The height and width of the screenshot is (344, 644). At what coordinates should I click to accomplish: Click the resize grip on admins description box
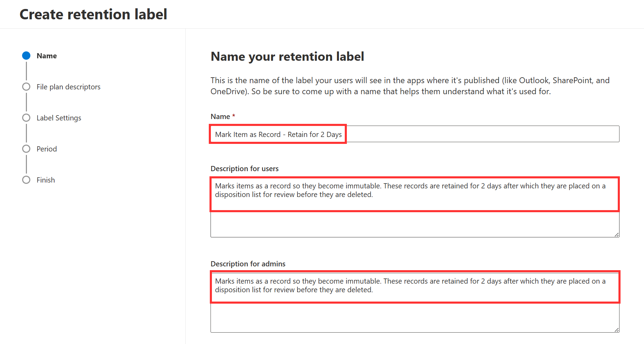[x=616, y=329]
